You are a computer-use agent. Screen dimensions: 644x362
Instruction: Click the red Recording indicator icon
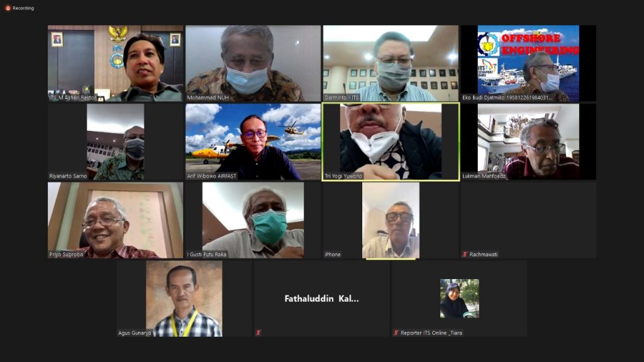click(8, 8)
